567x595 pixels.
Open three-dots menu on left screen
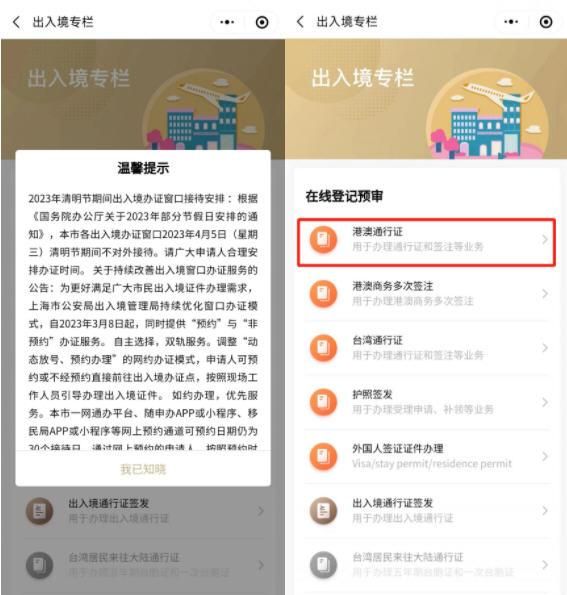tap(227, 22)
